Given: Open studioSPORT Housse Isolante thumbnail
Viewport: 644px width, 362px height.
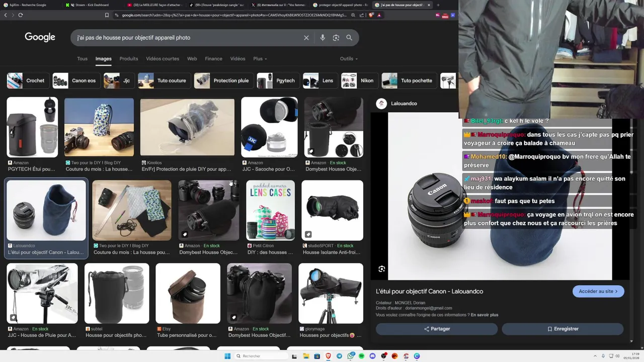Looking at the screenshot, I should (332, 210).
